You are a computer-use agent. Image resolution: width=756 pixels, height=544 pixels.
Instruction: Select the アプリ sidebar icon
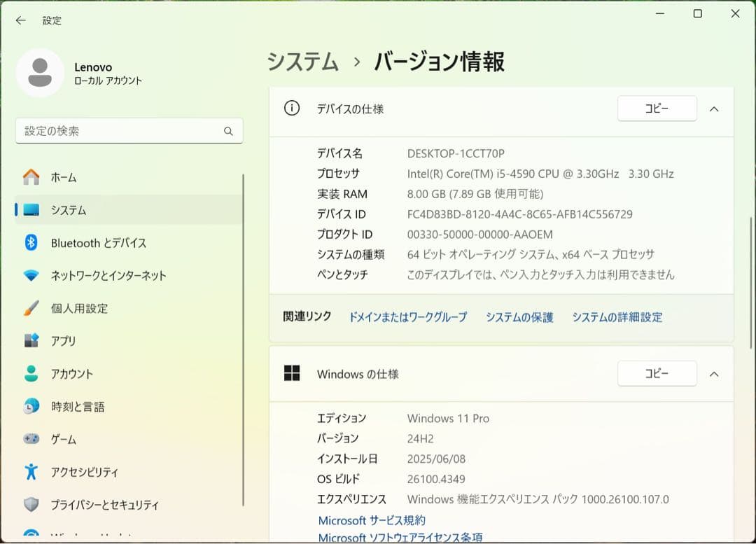click(31, 341)
